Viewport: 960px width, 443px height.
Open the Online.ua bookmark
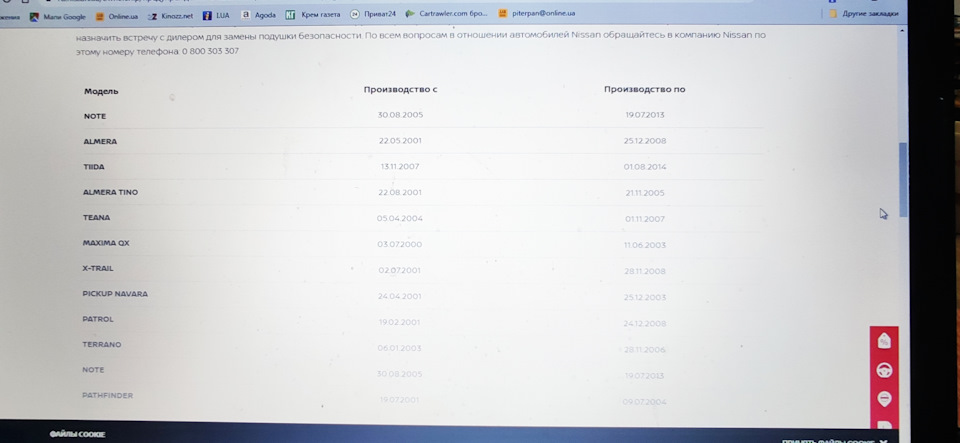click(117, 17)
